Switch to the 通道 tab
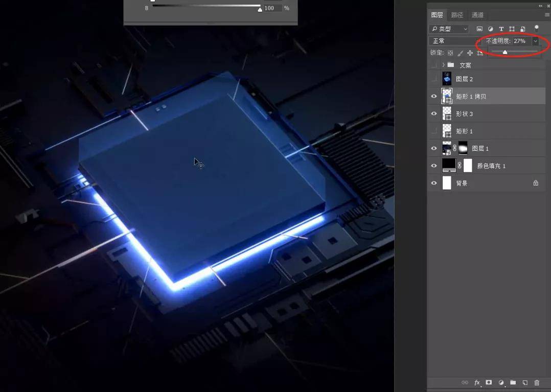This screenshot has width=551, height=392. (x=477, y=15)
